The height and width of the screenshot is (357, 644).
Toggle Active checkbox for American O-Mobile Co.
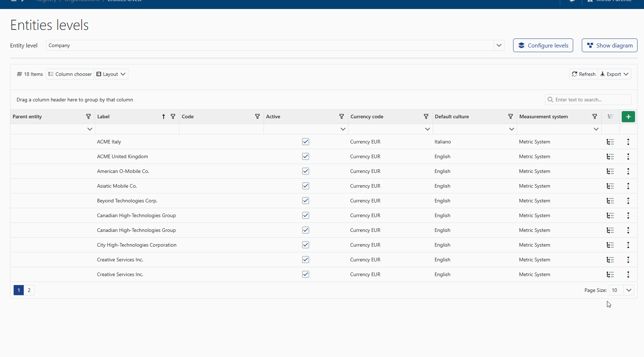click(x=306, y=171)
